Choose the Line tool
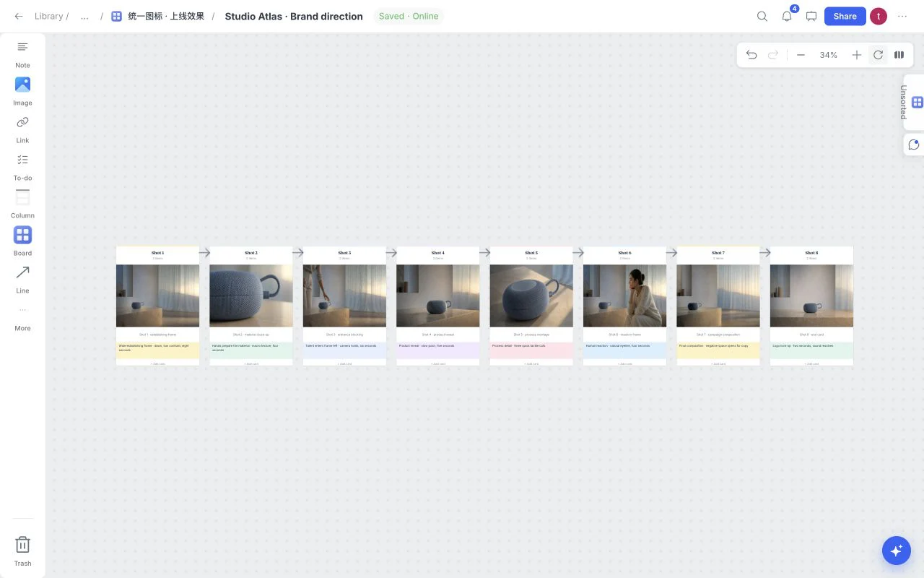The width and height of the screenshot is (924, 578). (22, 280)
